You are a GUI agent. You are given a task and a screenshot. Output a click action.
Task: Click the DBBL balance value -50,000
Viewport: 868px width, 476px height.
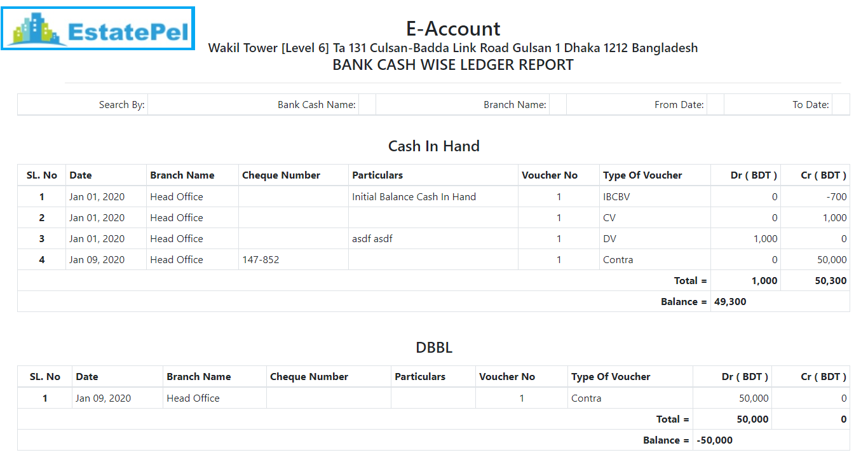tap(714, 440)
